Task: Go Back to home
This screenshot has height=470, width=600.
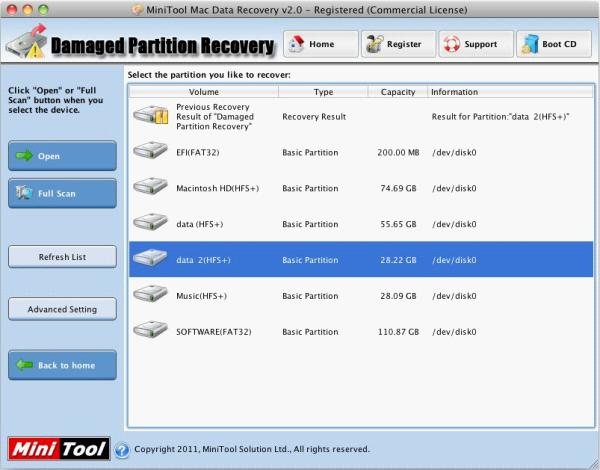Action: point(62,365)
